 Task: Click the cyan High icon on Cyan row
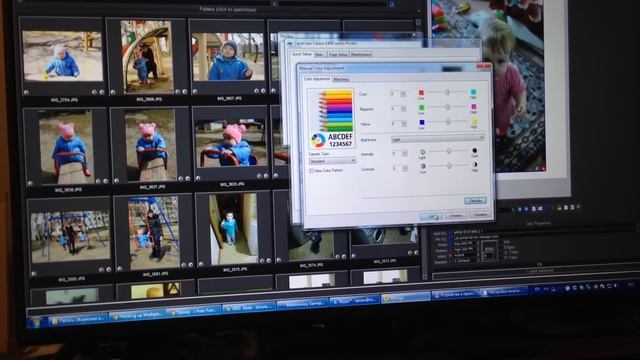coord(473,92)
